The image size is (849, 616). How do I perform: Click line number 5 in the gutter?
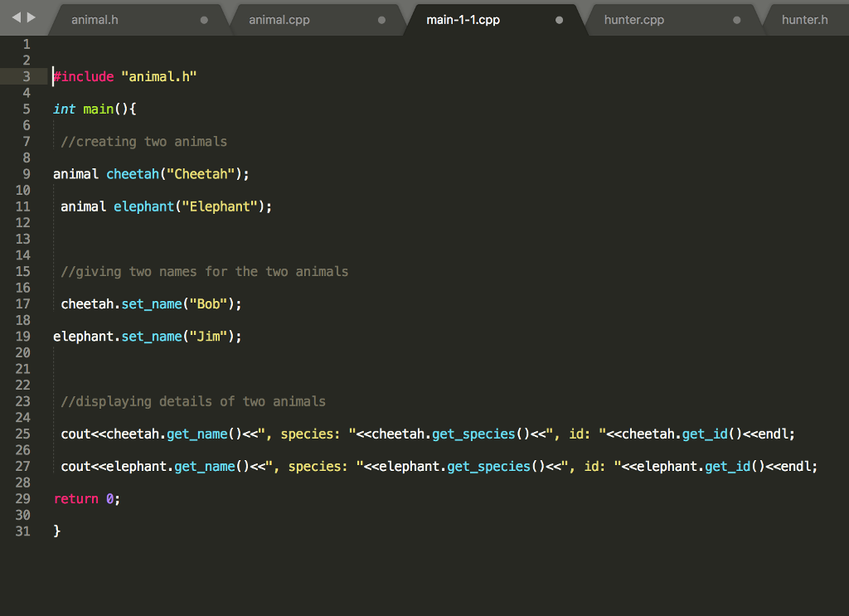click(27, 109)
